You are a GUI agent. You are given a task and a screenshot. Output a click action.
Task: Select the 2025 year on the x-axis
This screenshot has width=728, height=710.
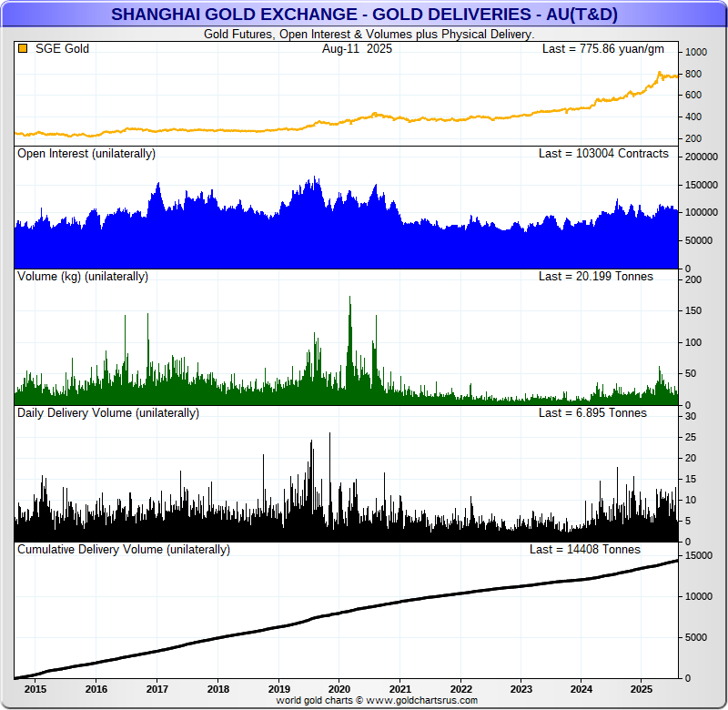click(642, 689)
